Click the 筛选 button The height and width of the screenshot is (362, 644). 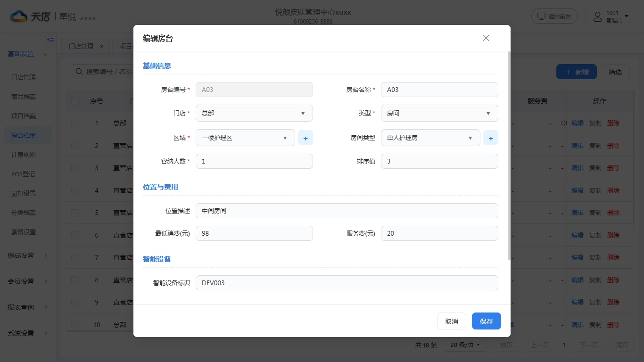(615, 72)
